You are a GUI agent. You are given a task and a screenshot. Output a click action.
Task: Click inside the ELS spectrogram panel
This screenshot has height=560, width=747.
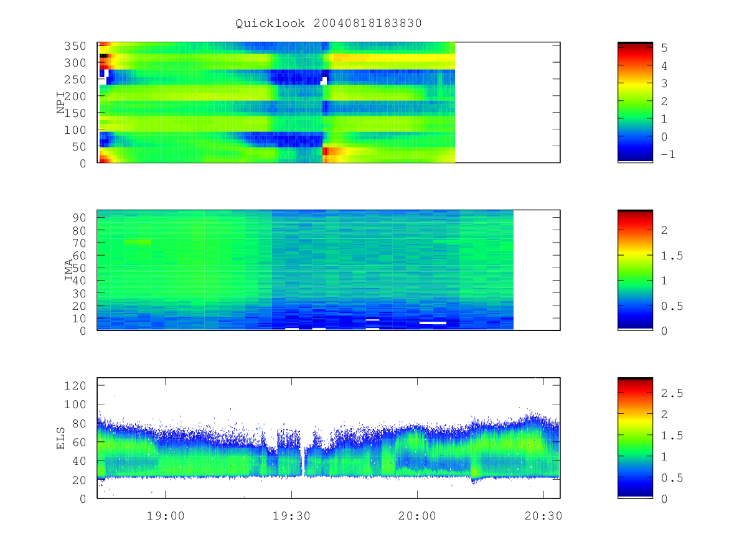329,438
